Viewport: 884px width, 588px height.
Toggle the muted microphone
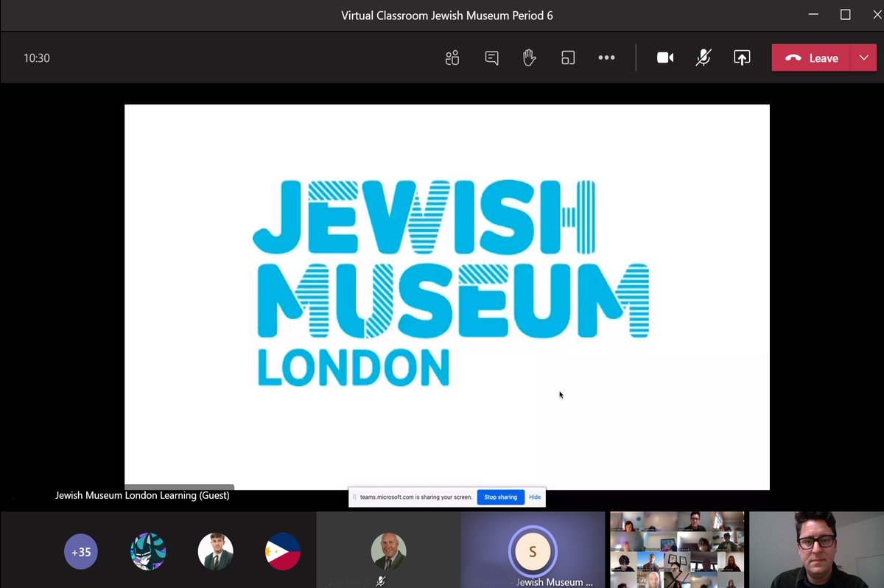[x=704, y=58]
